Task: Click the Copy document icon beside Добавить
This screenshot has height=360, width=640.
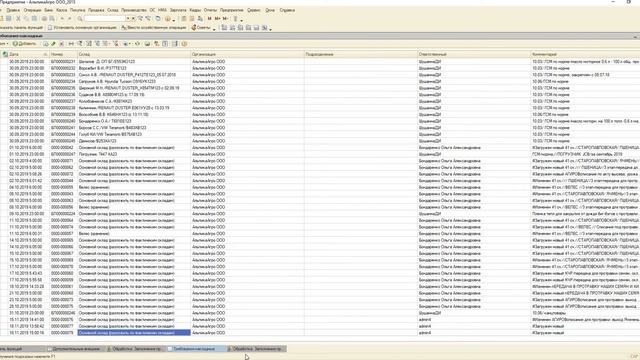Action: click(x=46, y=44)
